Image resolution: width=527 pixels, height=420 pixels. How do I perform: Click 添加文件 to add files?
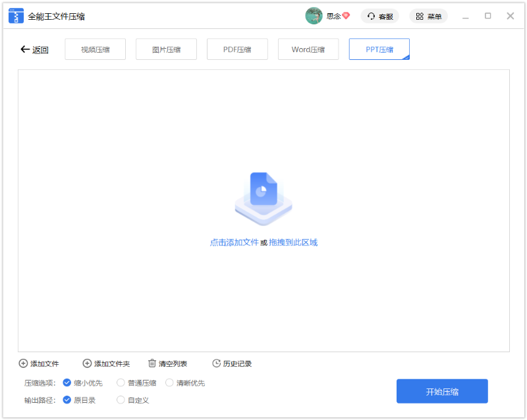pos(39,363)
